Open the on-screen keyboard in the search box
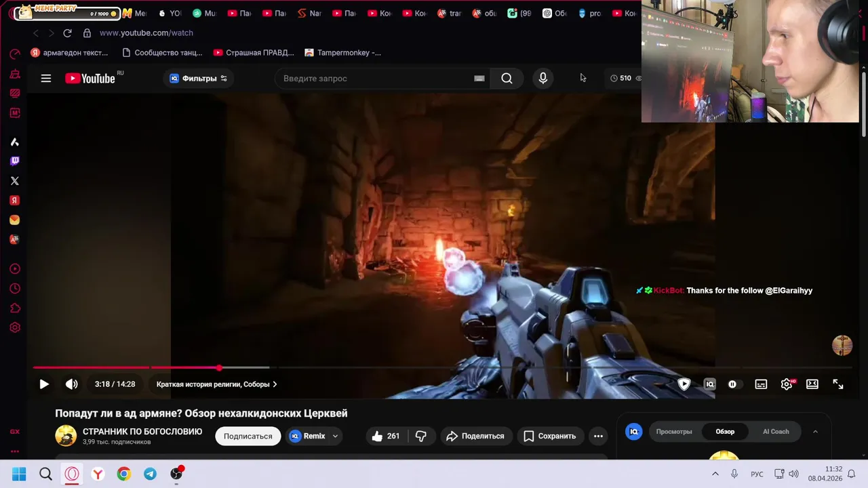868x488 pixels. [479, 79]
